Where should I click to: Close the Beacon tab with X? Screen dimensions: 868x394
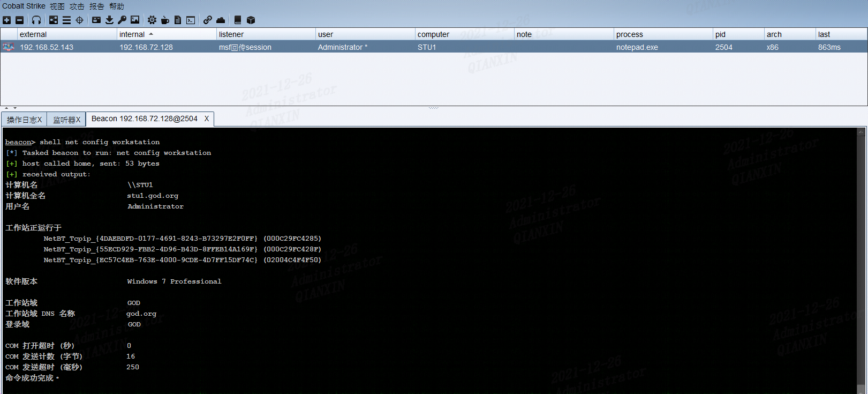tap(207, 118)
